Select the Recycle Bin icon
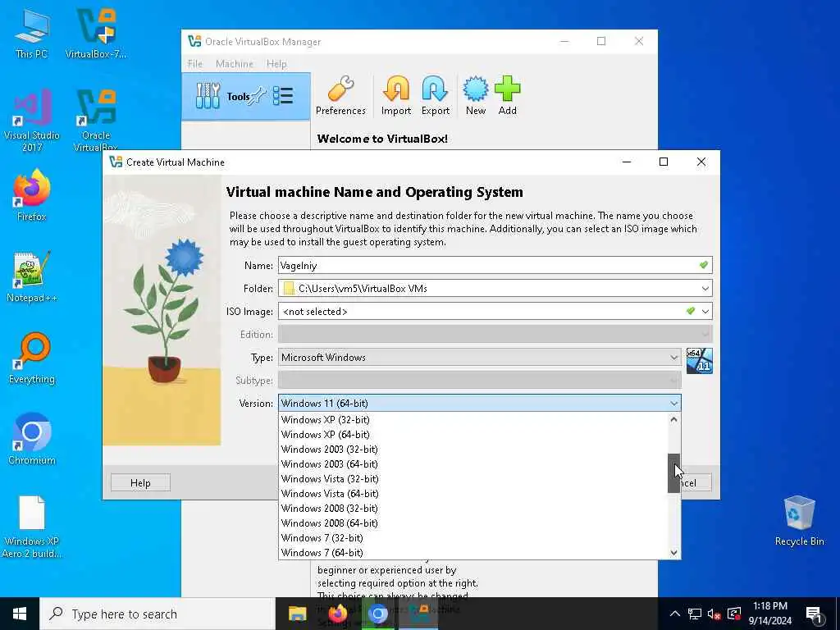 (x=799, y=521)
